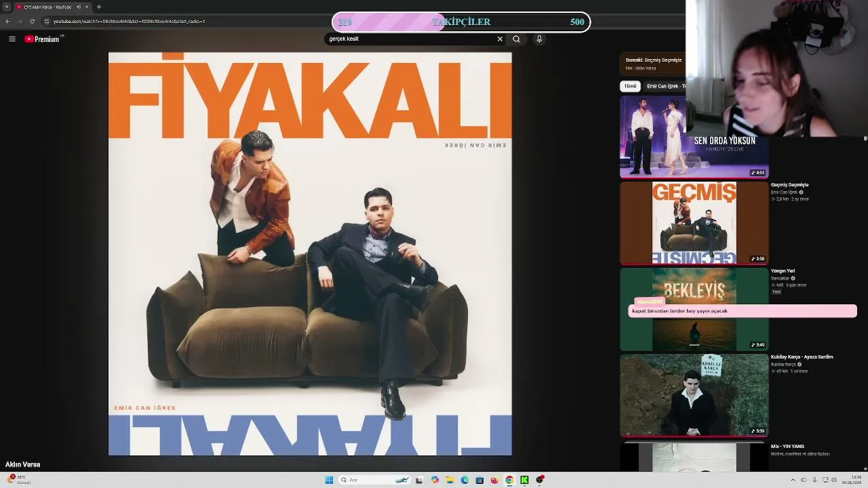This screenshot has width=868, height=488.
Task: Open Copilot from the taskbar
Action: point(435,480)
